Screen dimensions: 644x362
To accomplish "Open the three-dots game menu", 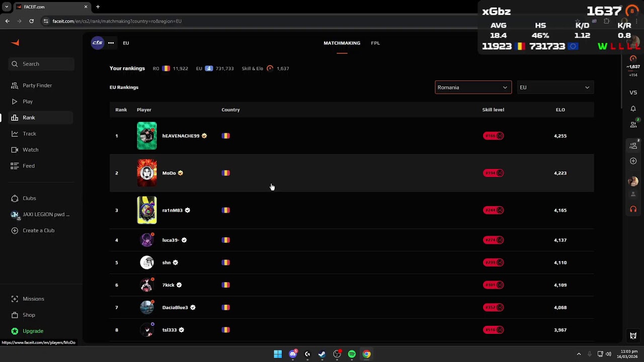I will [111, 43].
